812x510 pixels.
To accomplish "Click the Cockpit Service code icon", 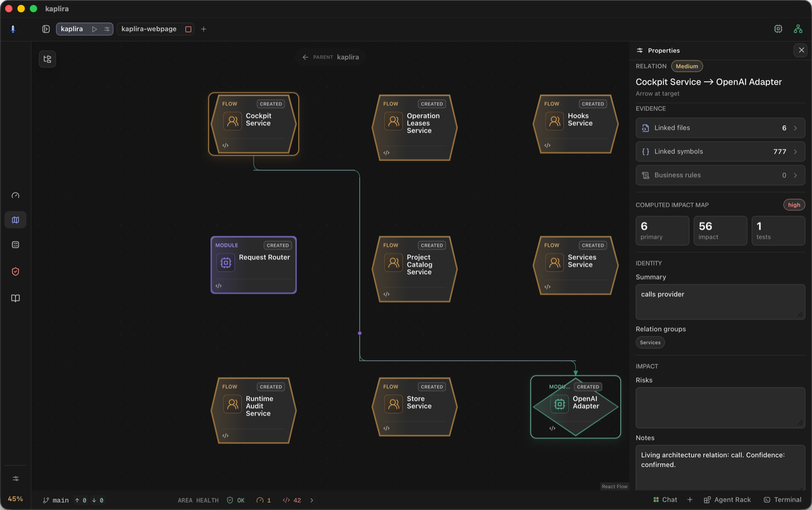I will point(225,145).
